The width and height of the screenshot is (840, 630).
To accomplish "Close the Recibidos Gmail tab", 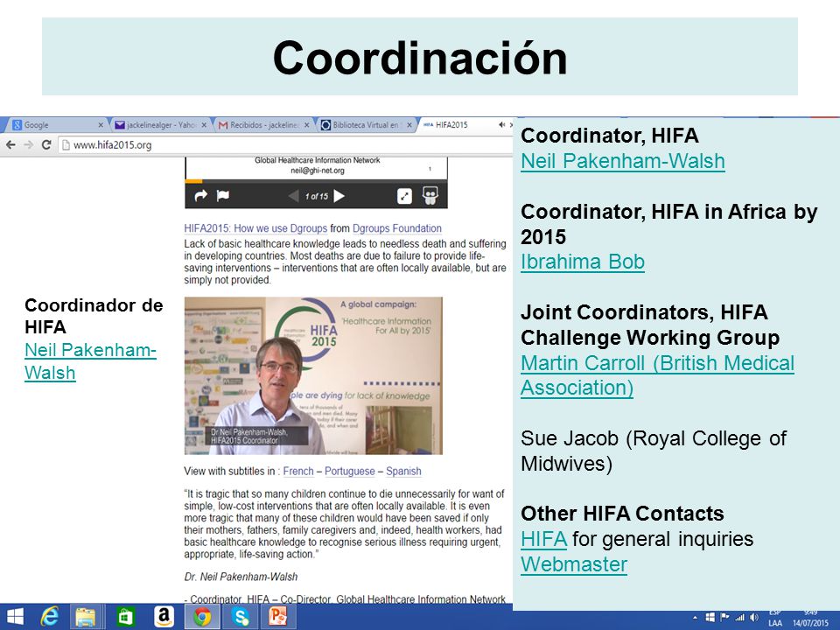I will click(306, 125).
